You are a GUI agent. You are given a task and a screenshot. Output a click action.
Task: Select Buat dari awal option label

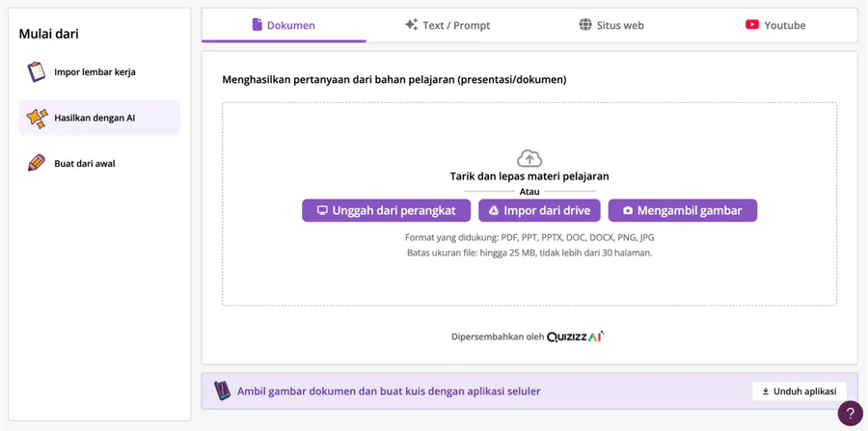85,164
